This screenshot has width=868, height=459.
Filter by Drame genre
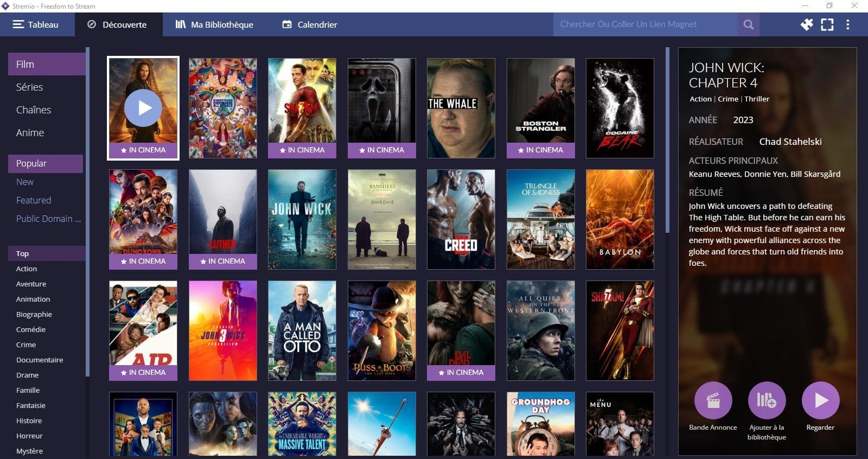47,375
